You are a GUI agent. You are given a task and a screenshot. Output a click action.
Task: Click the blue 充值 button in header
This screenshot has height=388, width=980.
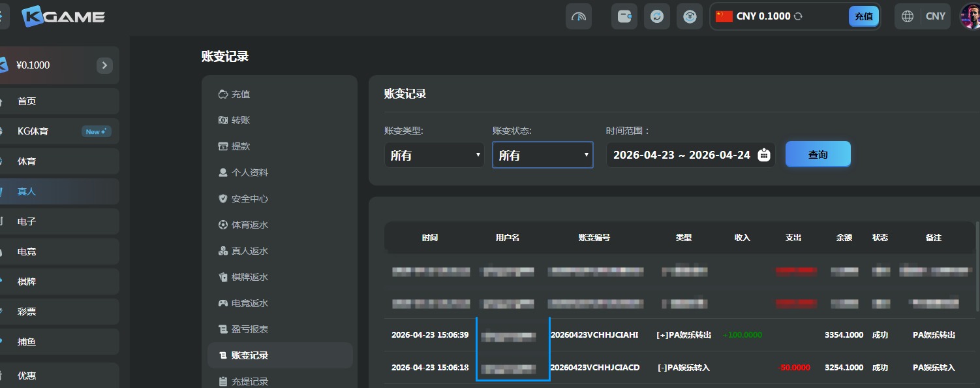coord(864,16)
